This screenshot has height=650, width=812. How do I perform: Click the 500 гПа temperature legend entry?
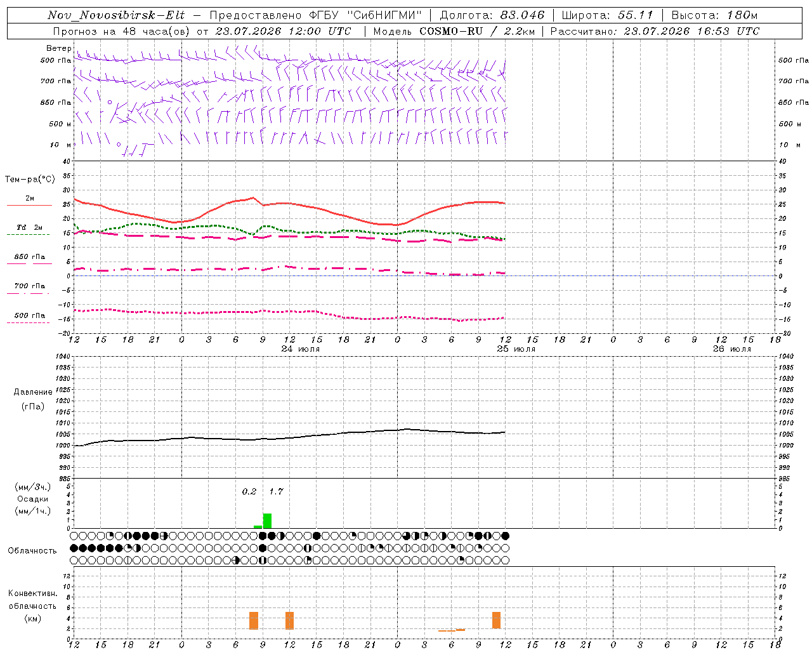(30, 315)
